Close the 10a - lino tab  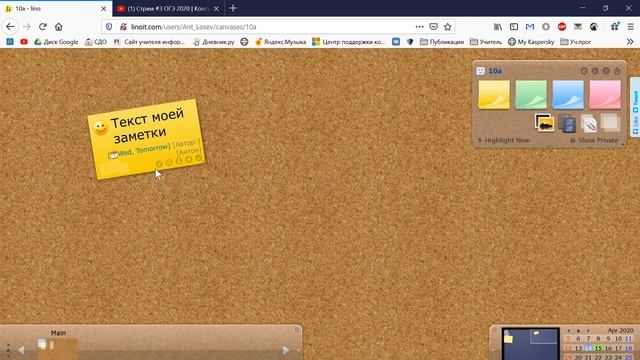pos(104,9)
